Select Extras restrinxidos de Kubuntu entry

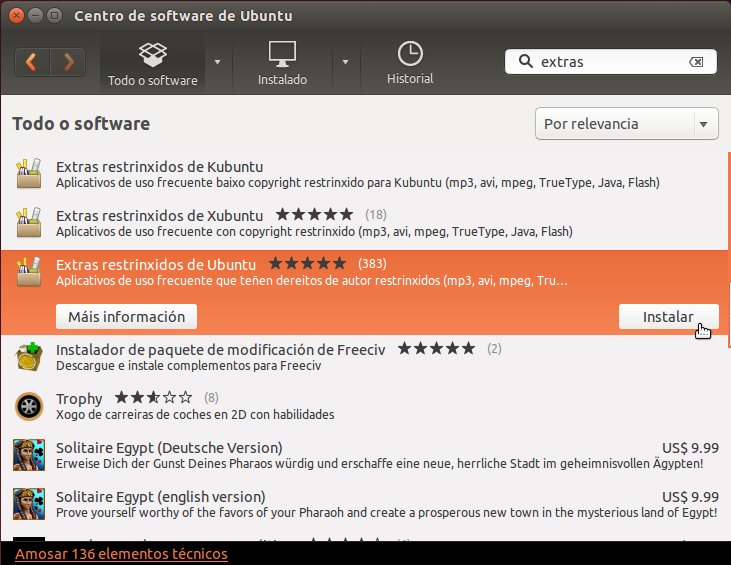364,174
